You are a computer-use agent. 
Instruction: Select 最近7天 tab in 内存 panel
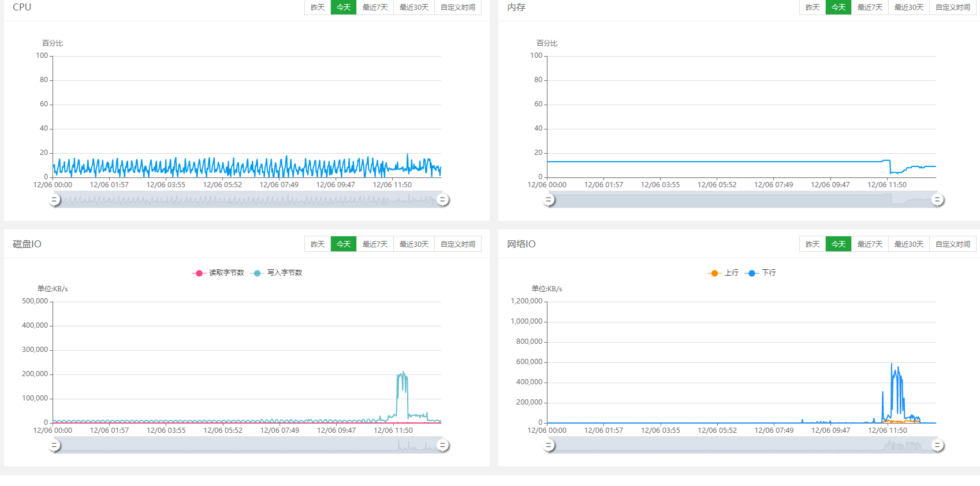870,8
